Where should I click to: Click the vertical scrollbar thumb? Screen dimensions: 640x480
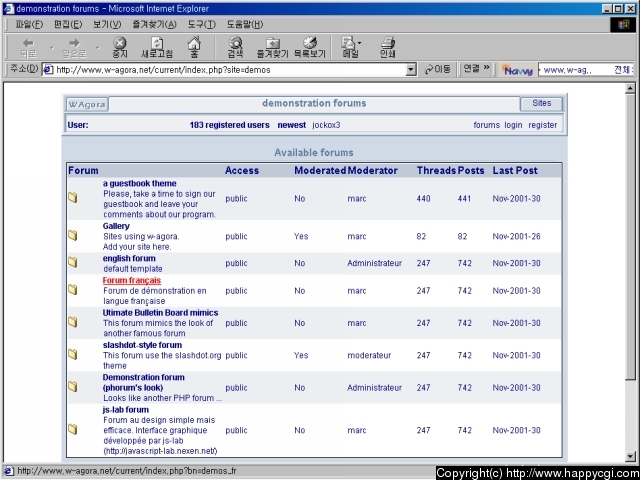(630, 237)
